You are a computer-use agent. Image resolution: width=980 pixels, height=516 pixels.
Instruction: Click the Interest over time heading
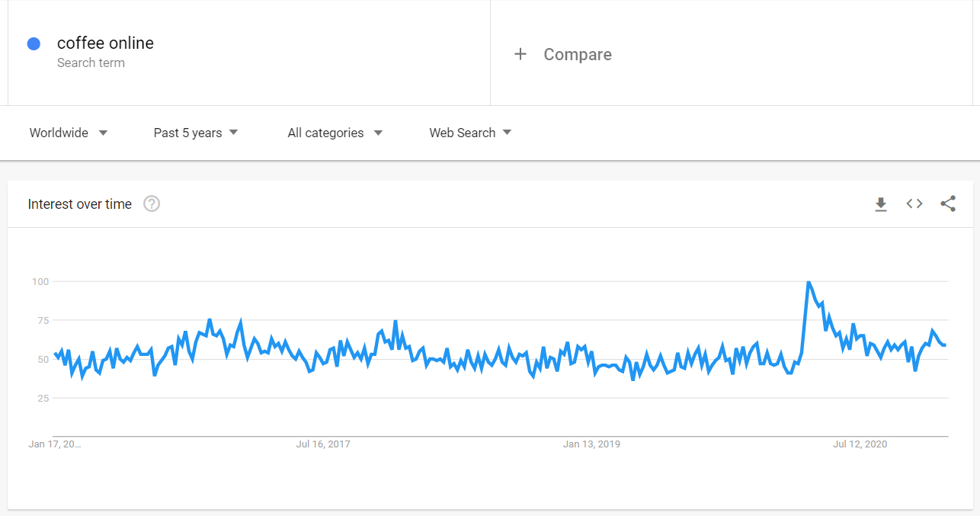tap(79, 204)
